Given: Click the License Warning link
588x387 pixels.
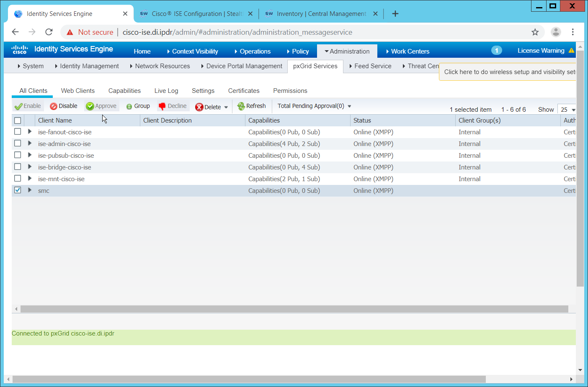Looking at the screenshot, I should pos(541,51).
